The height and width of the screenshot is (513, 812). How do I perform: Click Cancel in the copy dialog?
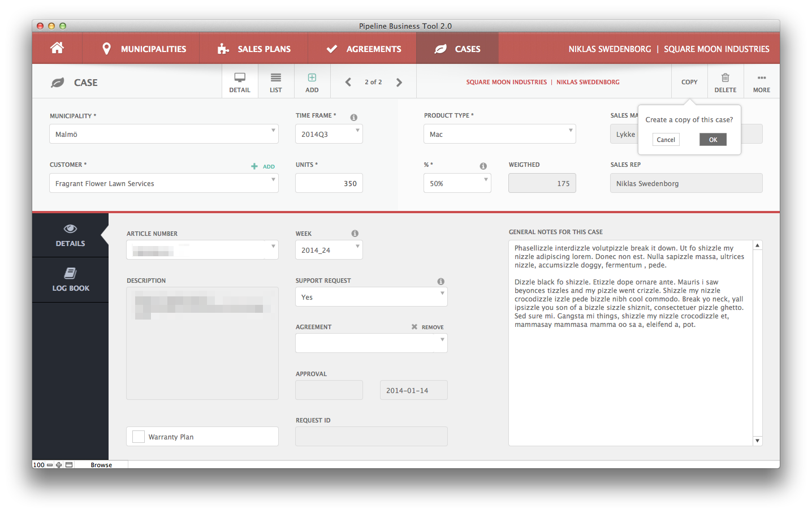tap(666, 140)
